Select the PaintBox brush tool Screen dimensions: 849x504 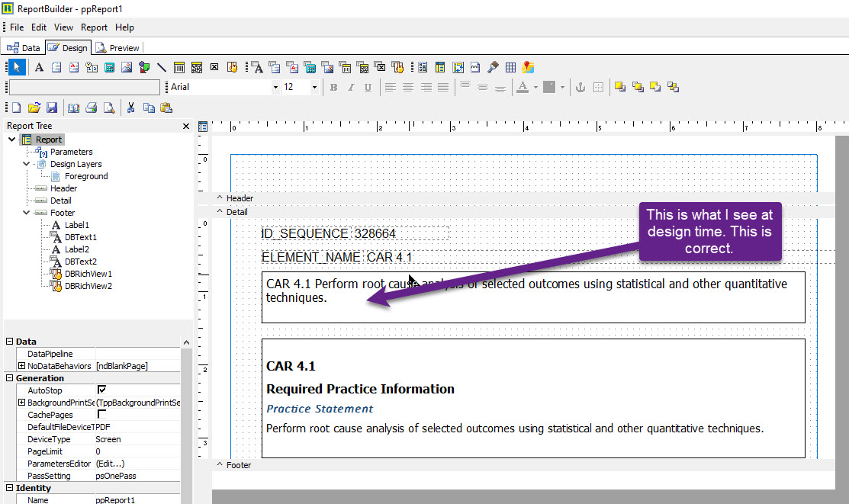(x=493, y=67)
